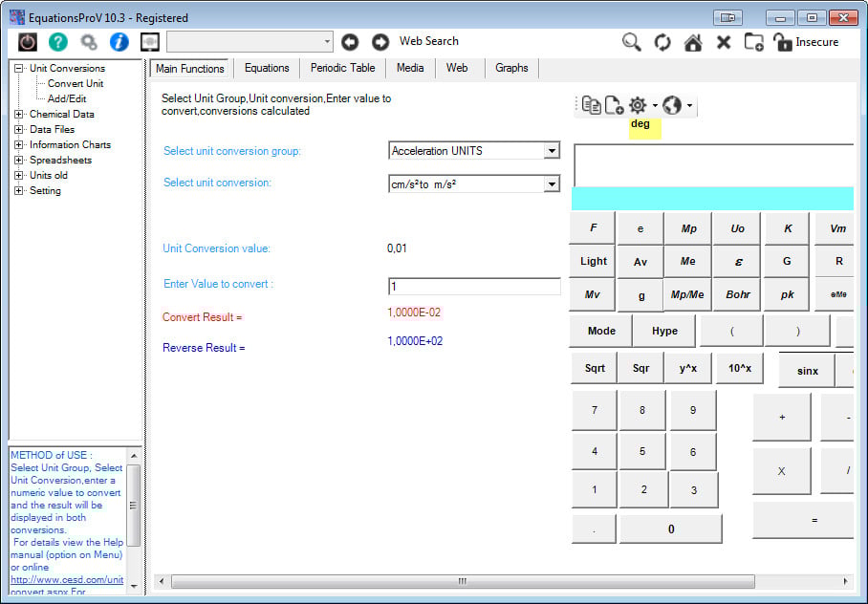Image resolution: width=868 pixels, height=604 pixels.
Task: Click the Web Search label button
Action: (x=429, y=41)
